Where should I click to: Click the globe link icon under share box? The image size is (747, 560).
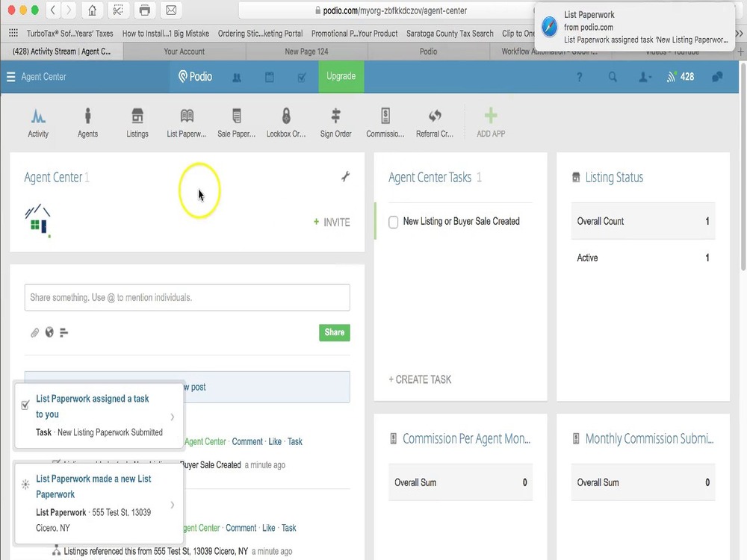[x=49, y=332]
